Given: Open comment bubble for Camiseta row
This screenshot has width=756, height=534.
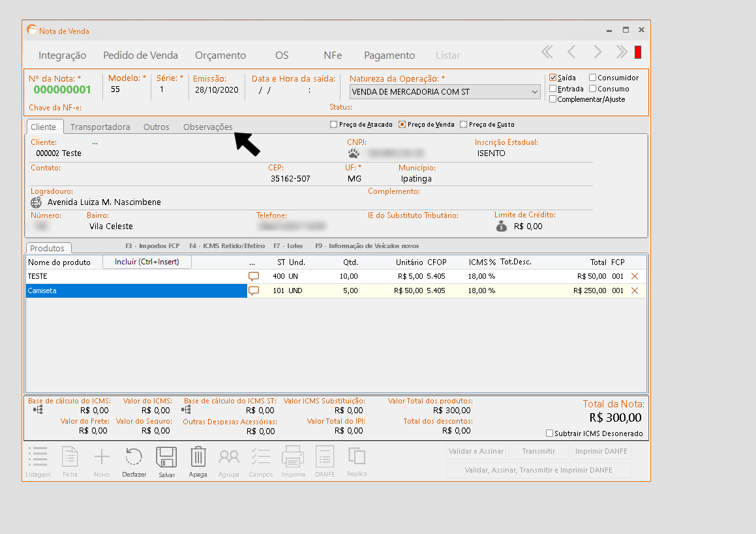Looking at the screenshot, I should coord(254,291).
